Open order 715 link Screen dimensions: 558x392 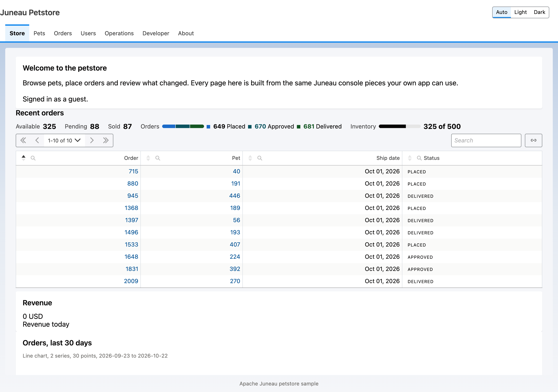tap(133, 171)
